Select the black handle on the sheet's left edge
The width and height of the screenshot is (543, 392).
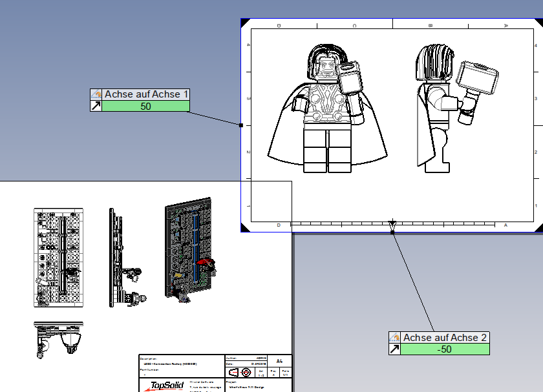click(241, 125)
